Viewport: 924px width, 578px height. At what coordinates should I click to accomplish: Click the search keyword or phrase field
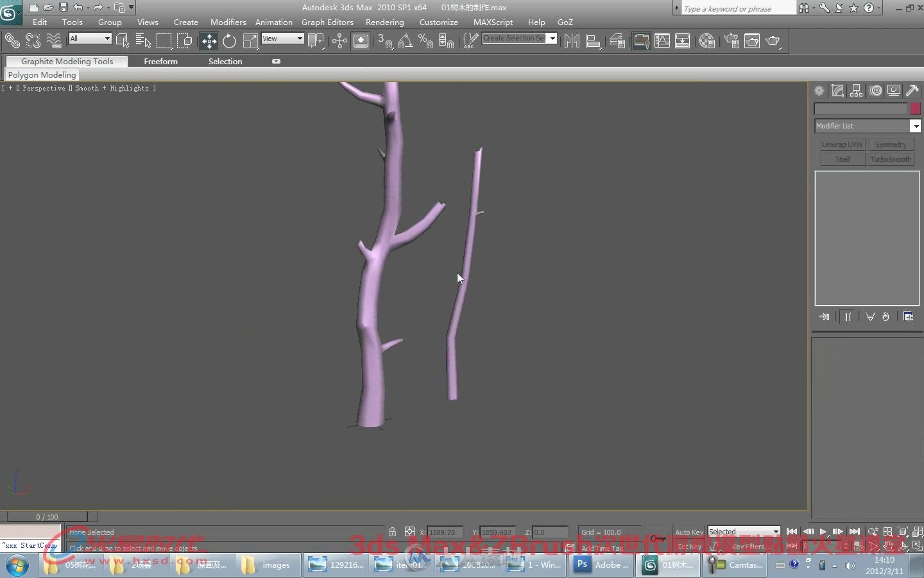coord(738,8)
